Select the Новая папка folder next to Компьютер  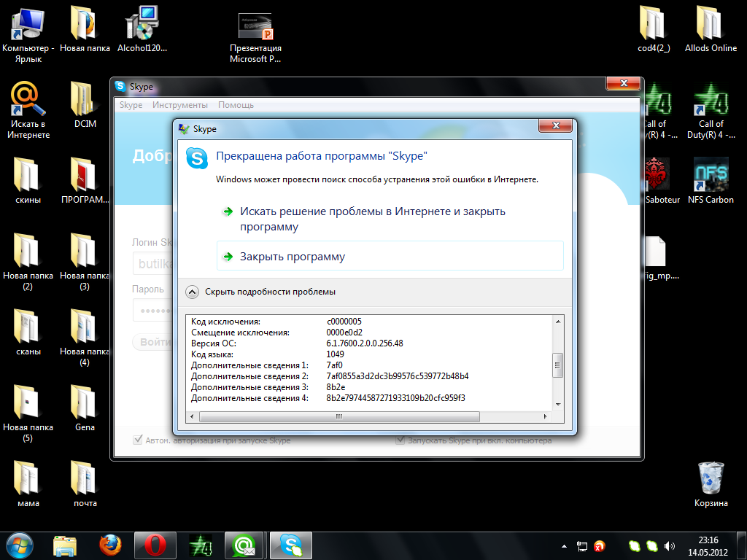coord(85,29)
